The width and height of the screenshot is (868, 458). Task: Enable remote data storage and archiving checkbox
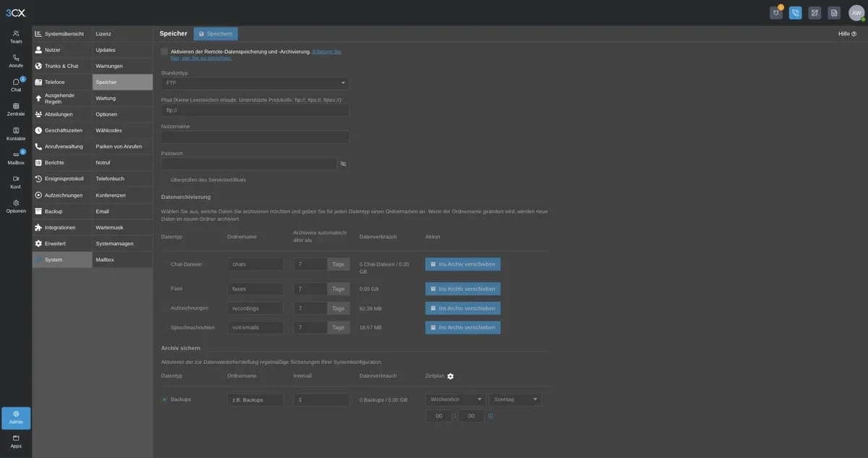click(x=164, y=52)
